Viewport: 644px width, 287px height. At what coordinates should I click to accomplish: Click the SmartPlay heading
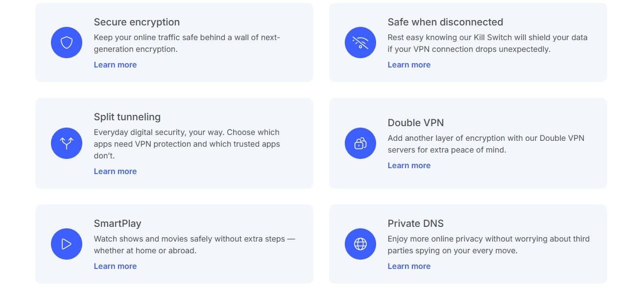point(118,223)
